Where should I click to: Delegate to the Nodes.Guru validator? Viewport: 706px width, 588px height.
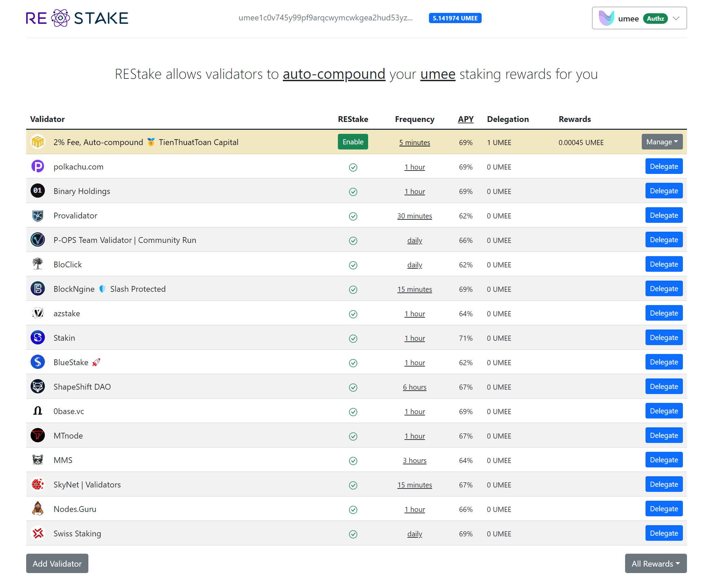click(664, 509)
